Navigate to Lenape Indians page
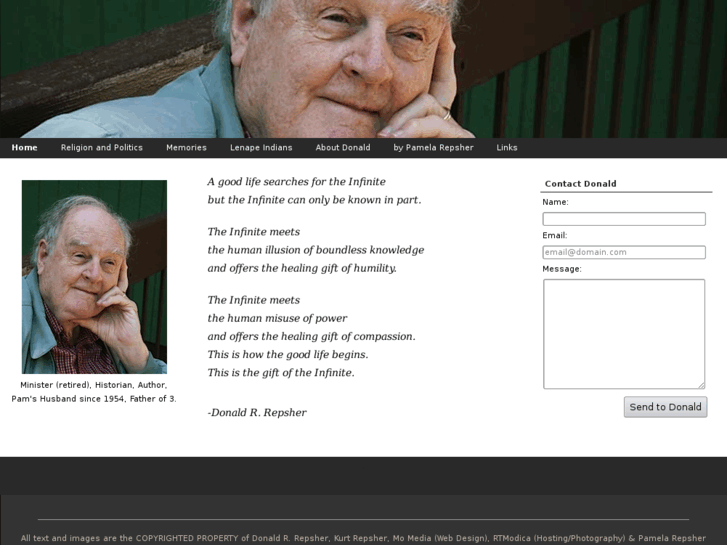This screenshot has width=727, height=545. pyautogui.click(x=261, y=148)
